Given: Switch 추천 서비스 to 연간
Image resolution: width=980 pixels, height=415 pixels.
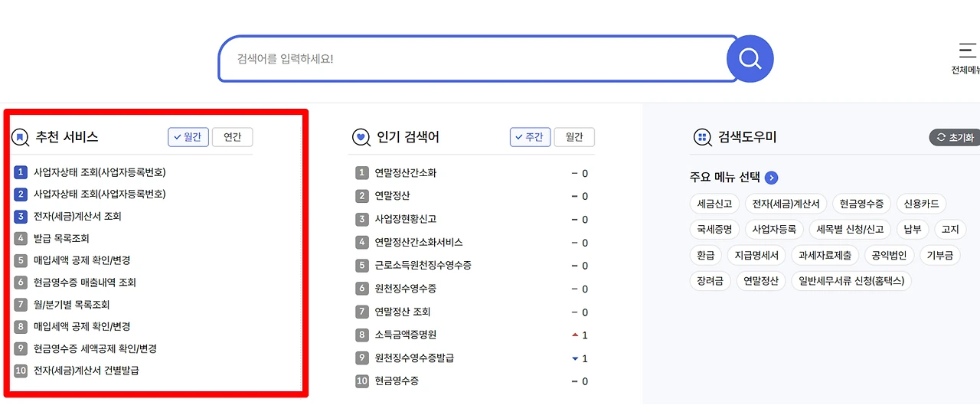Looking at the screenshot, I should [232, 137].
